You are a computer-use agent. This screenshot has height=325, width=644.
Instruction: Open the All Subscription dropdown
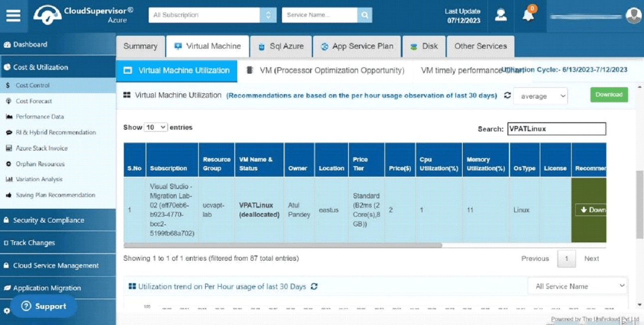coord(212,15)
